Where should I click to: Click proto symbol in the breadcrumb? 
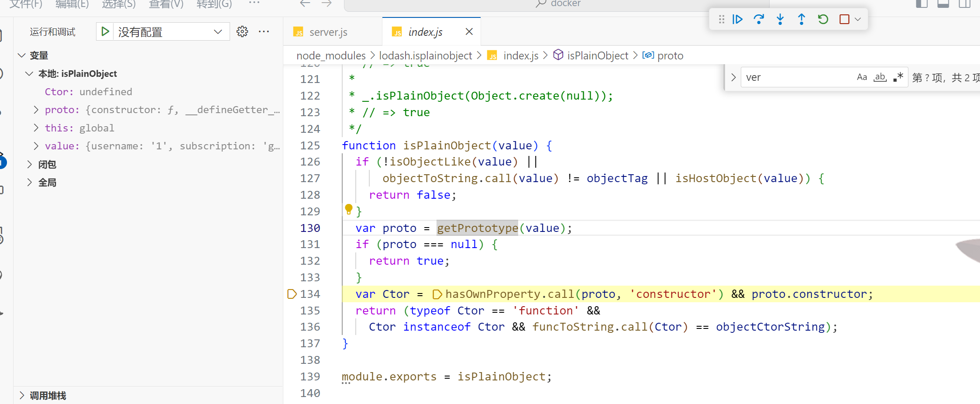(670, 55)
